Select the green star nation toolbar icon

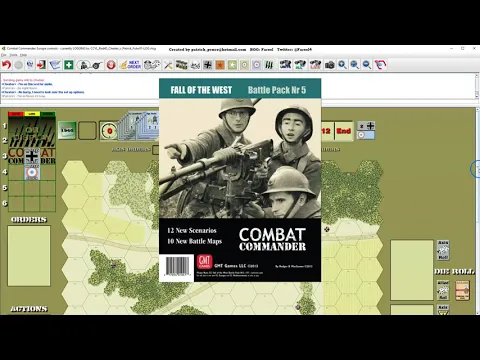[x=232, y=65]
